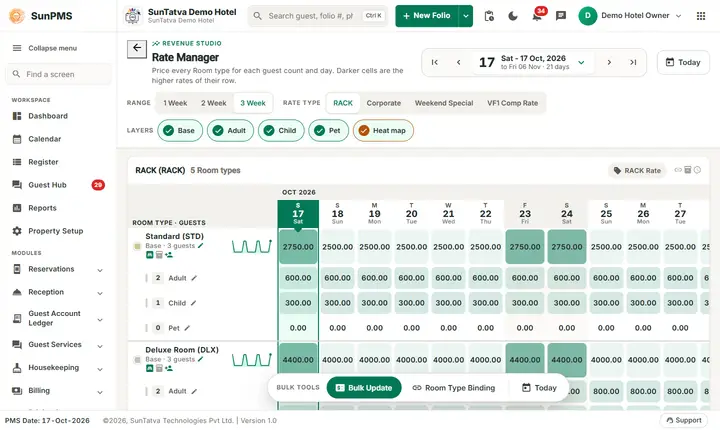720x430 pixels.
Task: Click the SunTatva Demo Hotel logo
Action: (133, 16)
